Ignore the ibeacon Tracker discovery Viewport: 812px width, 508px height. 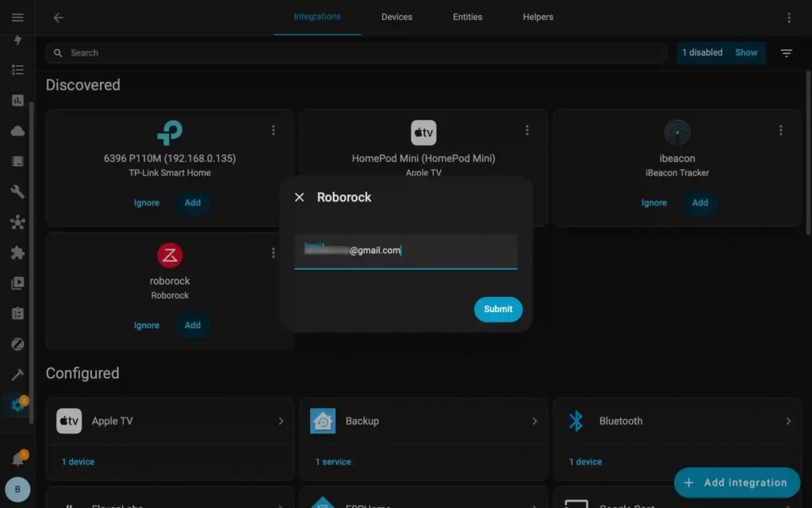coord(653,203)
